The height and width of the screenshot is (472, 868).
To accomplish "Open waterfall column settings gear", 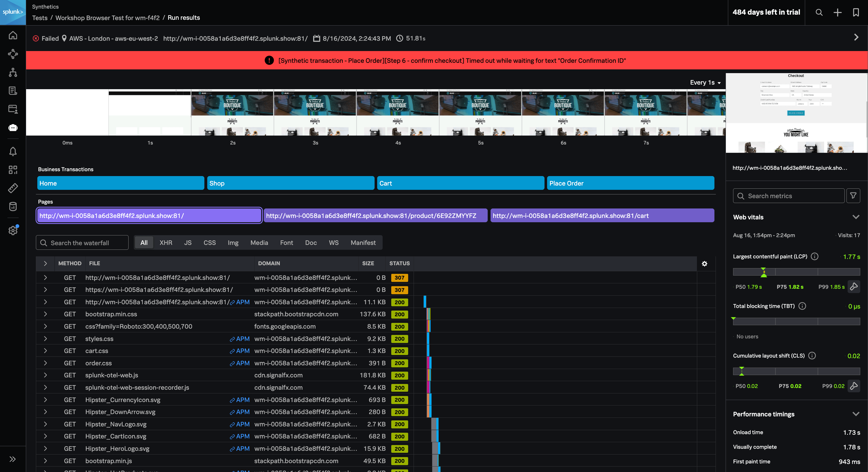I will (704, 264).
